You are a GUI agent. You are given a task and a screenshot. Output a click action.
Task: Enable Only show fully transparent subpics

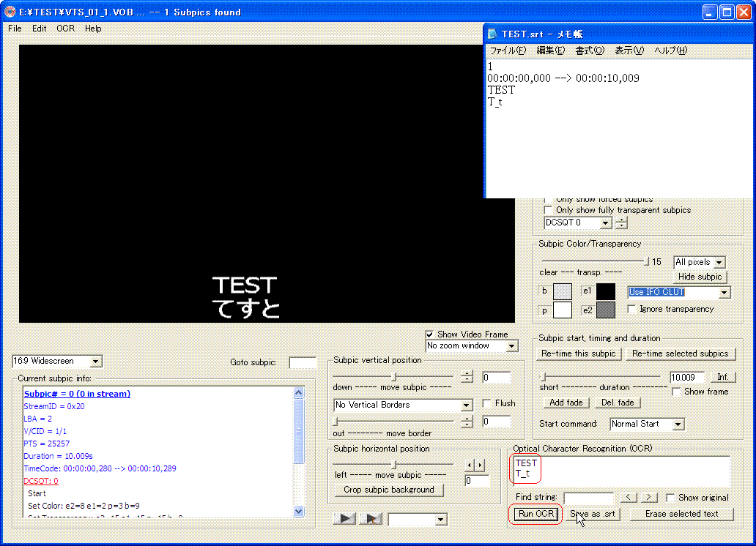[548, 210]
